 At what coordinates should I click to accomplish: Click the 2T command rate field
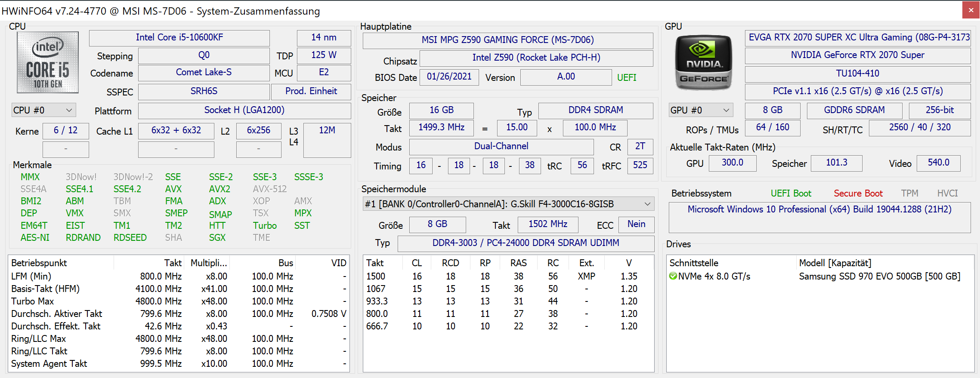tap(640, 146)
